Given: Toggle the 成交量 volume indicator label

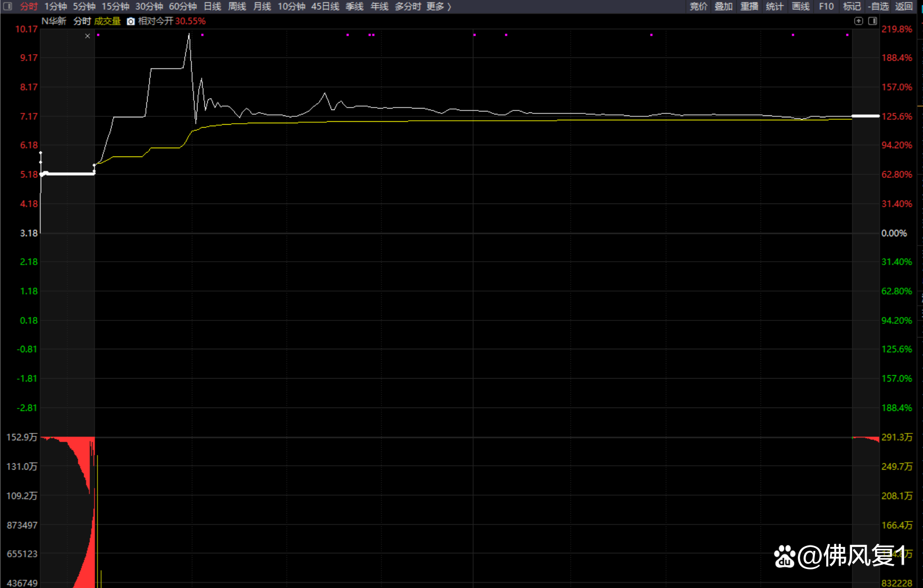Looking at the screenshot, I should [x=107, y=22].
